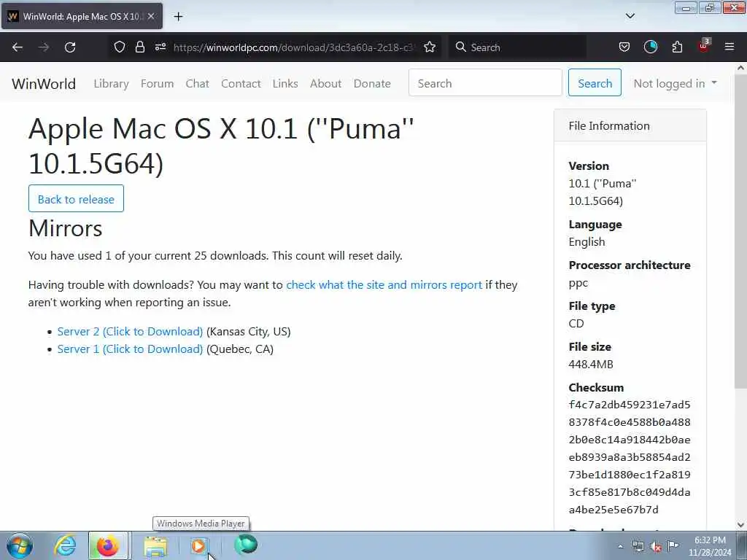Open the About nav link
The height and width of the screenshot is (560, 747).
tap(326, 83)
